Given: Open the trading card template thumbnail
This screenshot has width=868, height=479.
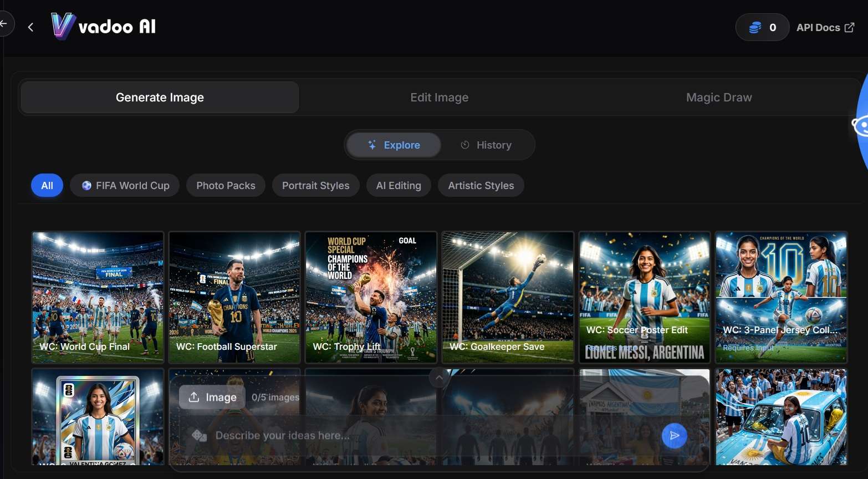Looking at the screenshot, I should point(98,417).
